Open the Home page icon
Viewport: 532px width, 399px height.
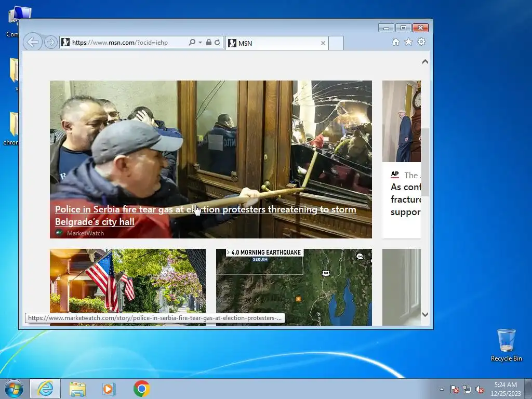pyautogui.click(x=395, y=42)
